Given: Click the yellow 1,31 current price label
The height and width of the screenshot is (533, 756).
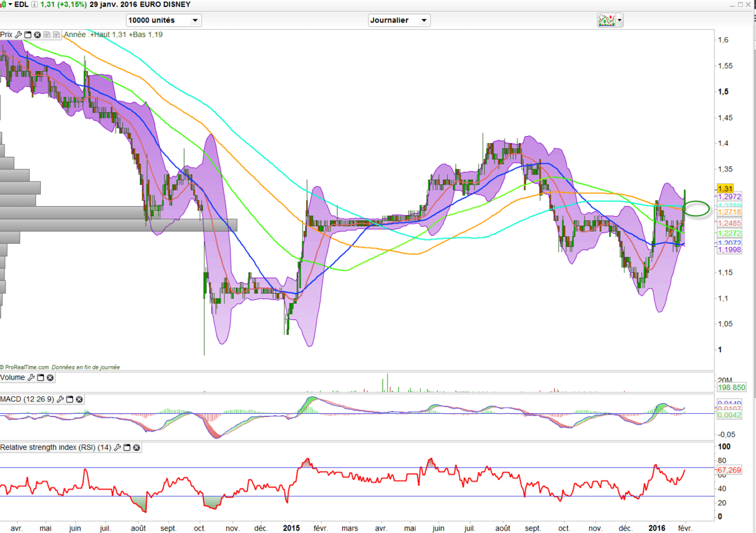Looking at the screenshot, I should point(725,188).
